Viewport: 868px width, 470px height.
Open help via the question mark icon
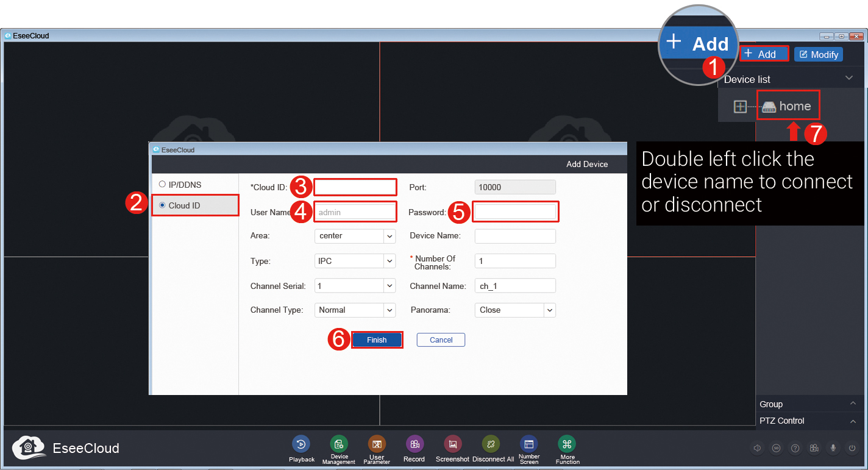(x=795, y=448)
